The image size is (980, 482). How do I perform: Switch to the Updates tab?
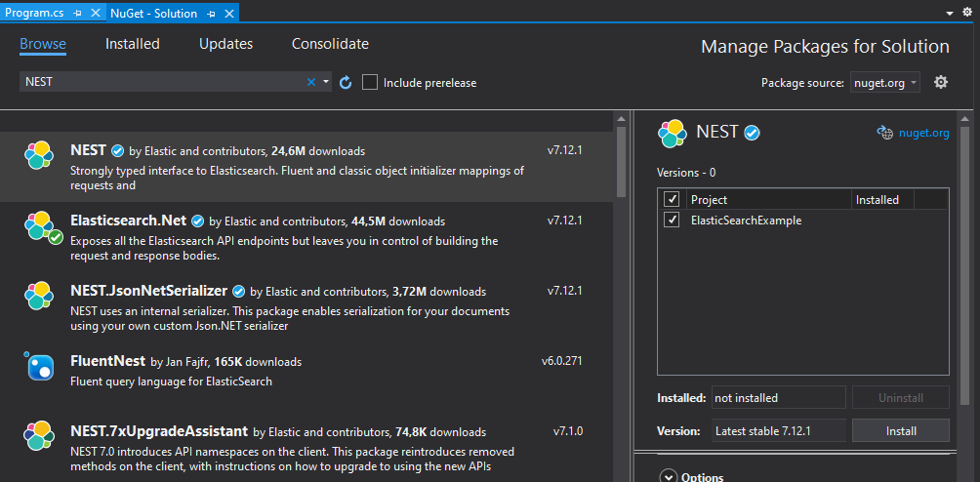(225, 44)
